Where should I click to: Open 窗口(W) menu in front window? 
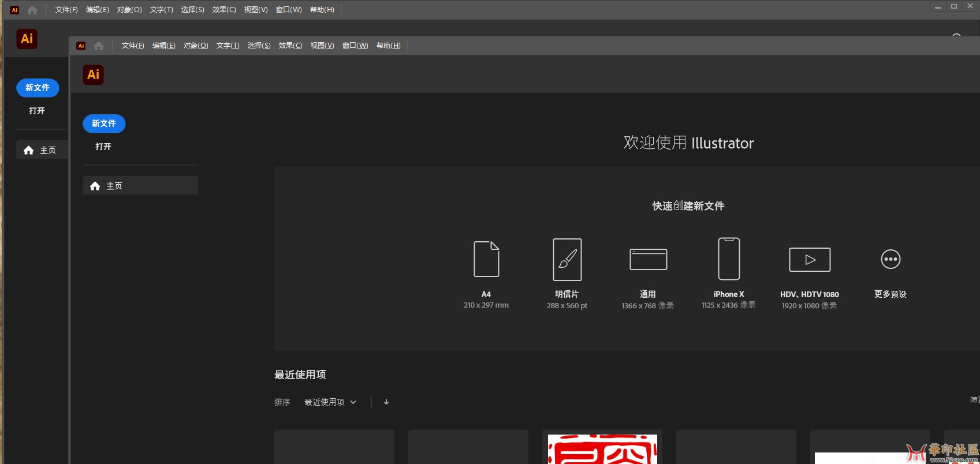click(355, 46)
